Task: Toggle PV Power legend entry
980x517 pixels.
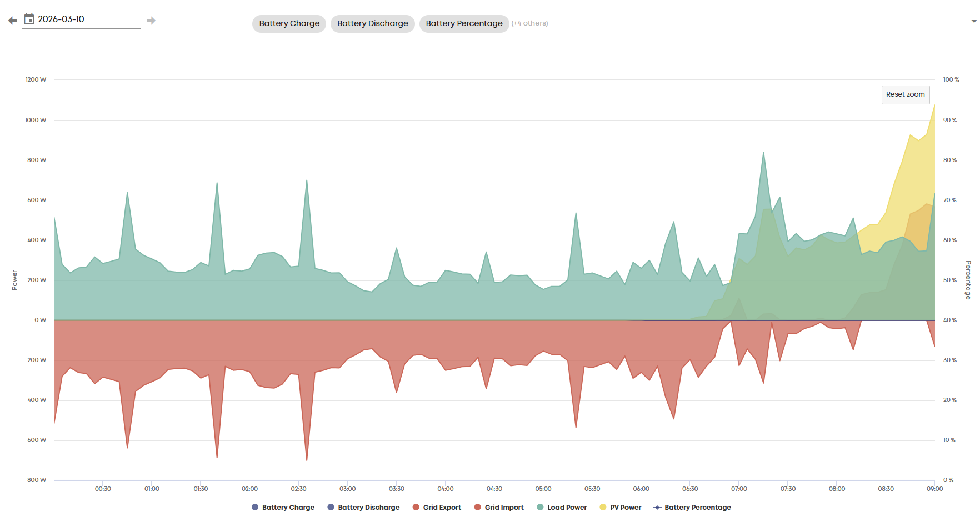Action: click(625, 507)
